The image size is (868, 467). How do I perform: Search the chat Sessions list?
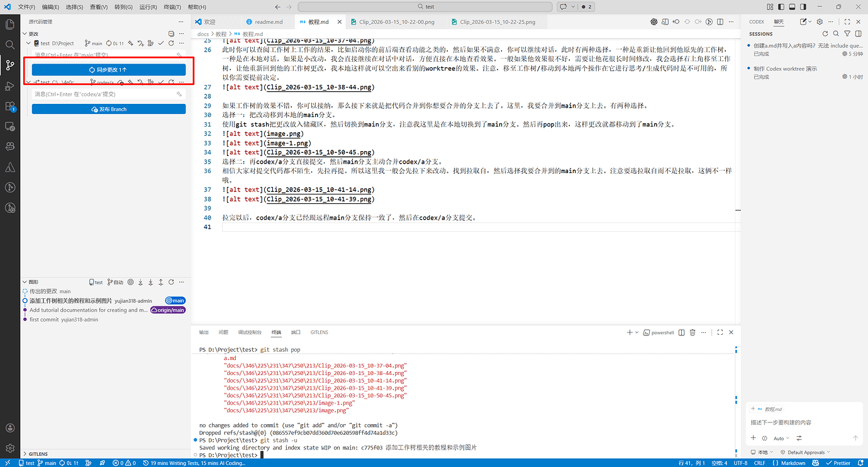pos(836,33)
